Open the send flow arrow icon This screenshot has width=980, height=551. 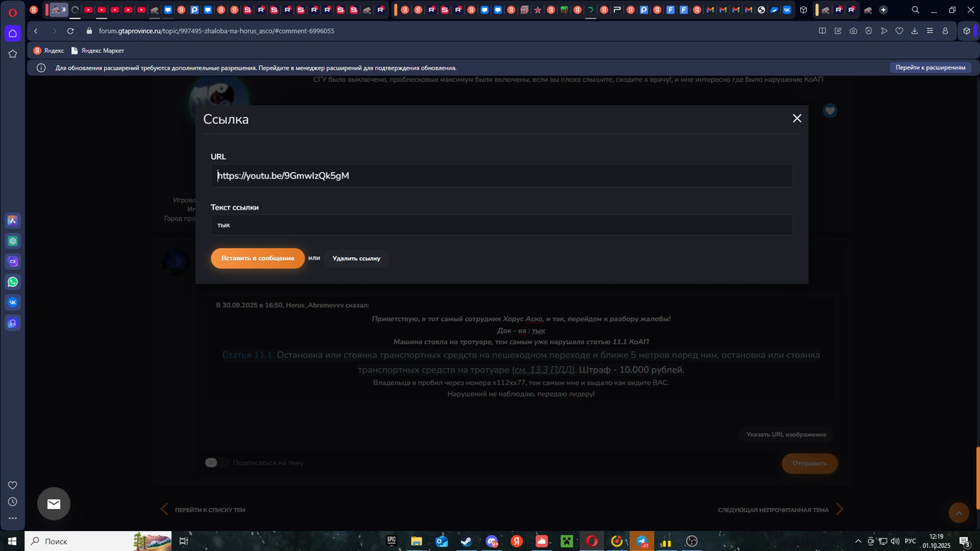(x=884, y=31)
